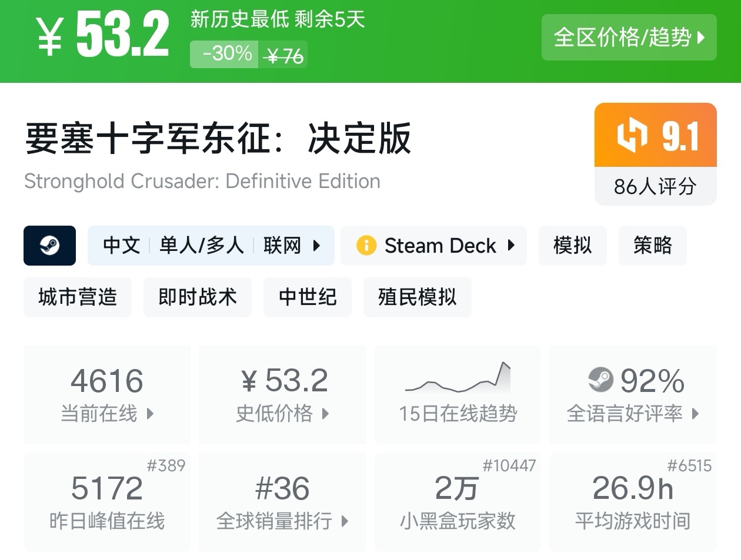Tap the Steam logo beside 92% rating
This screenshot has width=741, height=560.
tap(600, 380)
